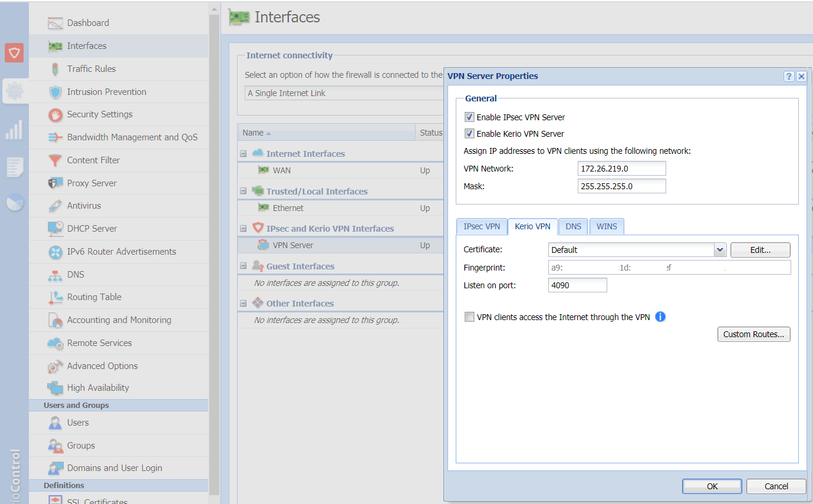Screen dimensions: 813x504
Task: Open the Antivirus syringe icon
Action: click(x=55, y=206)
